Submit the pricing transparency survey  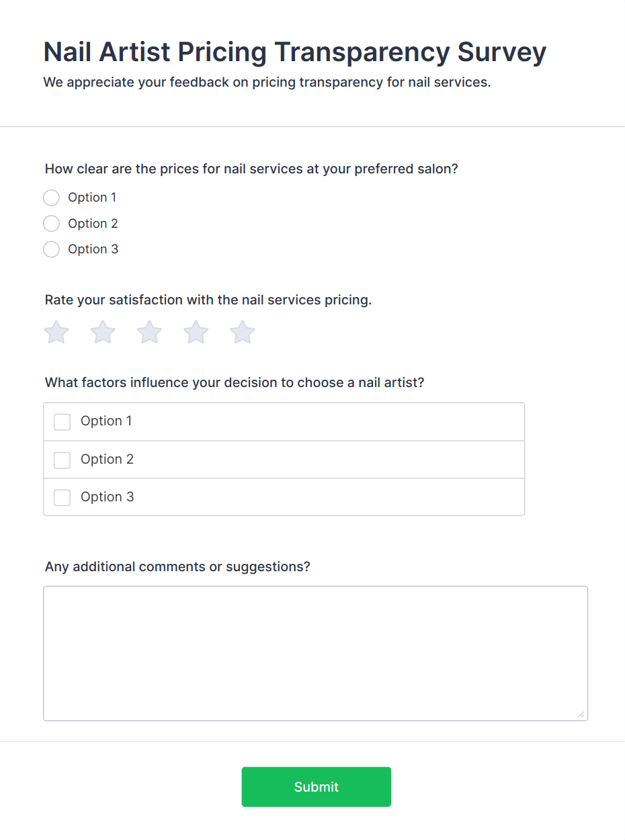316,787
